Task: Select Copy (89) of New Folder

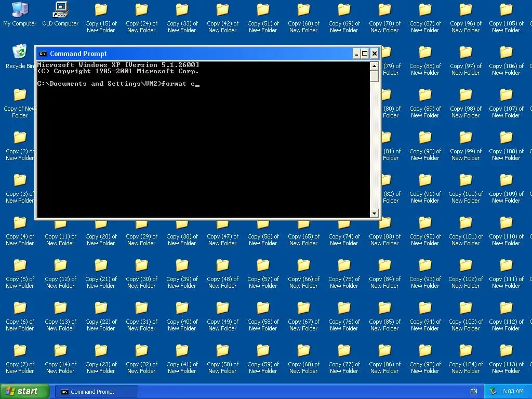Action: click(425, 103)
